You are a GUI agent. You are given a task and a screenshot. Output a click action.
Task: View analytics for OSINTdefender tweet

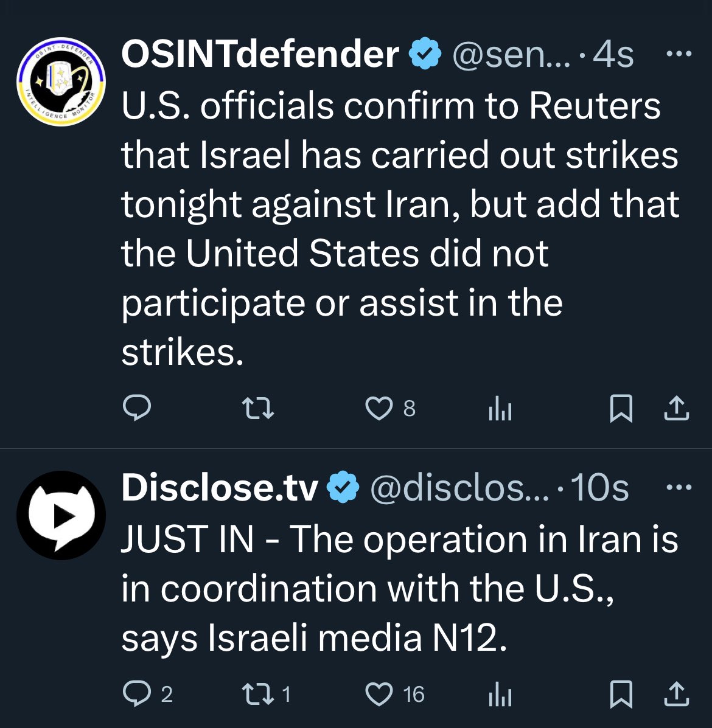coord(500,409)
